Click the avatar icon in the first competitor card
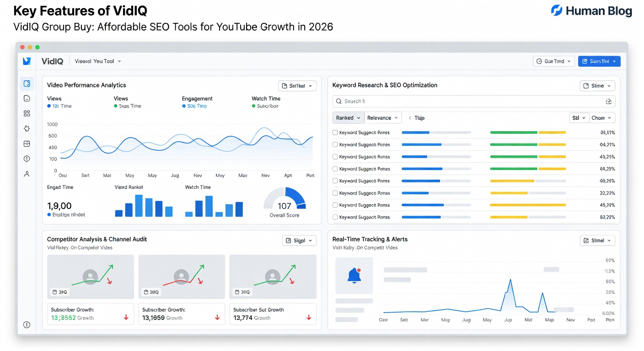 (x=90, y=276)
